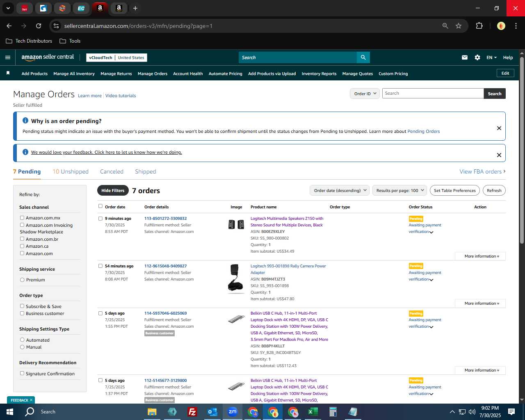Switch to the Shipped orders tab
Screen dimensions: 525x420
coord(146,171)
